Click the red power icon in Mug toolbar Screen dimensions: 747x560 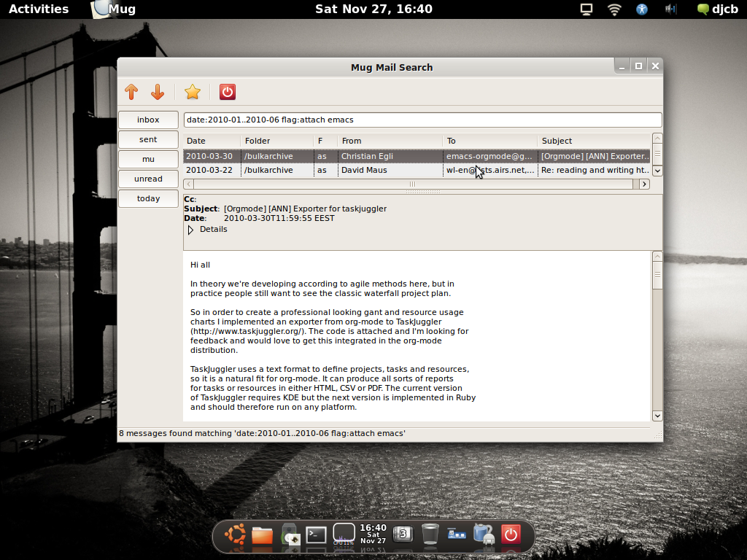(228, 92)
